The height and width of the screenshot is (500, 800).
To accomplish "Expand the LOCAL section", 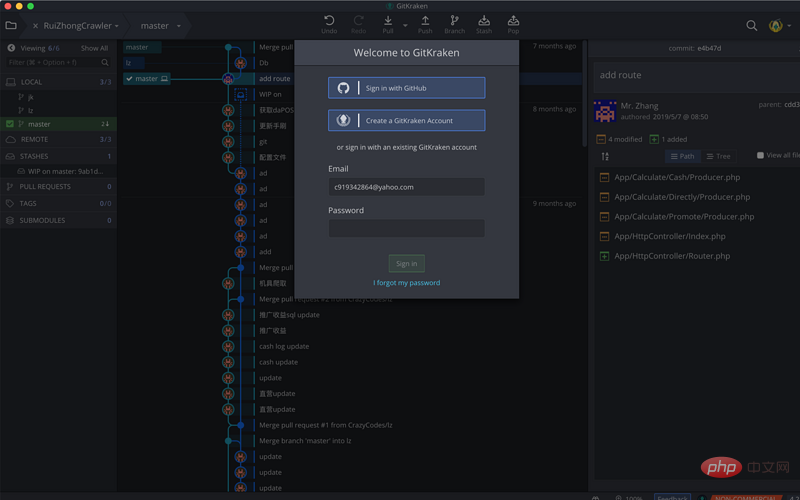I will point(59,82).
